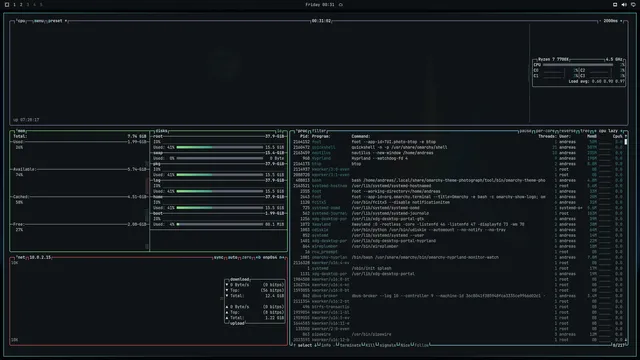Open the volume icon in top bar

(624, 4)
